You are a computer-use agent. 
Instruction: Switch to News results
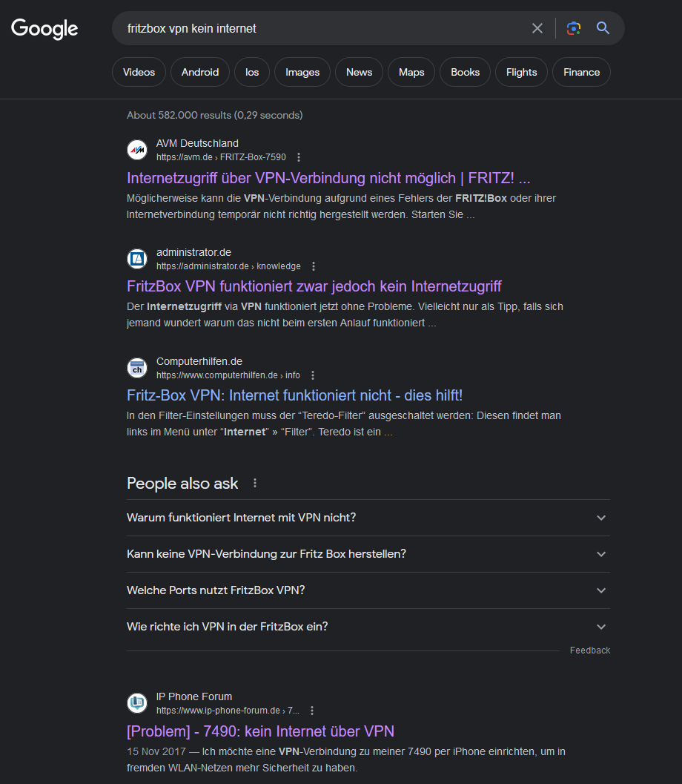coord(359,72)
